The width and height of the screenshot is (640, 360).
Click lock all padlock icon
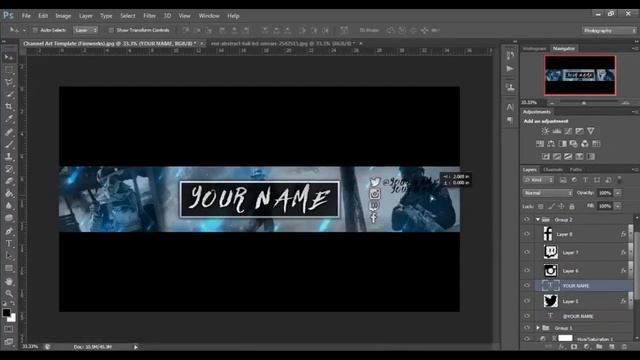click(x=572, y=207)
